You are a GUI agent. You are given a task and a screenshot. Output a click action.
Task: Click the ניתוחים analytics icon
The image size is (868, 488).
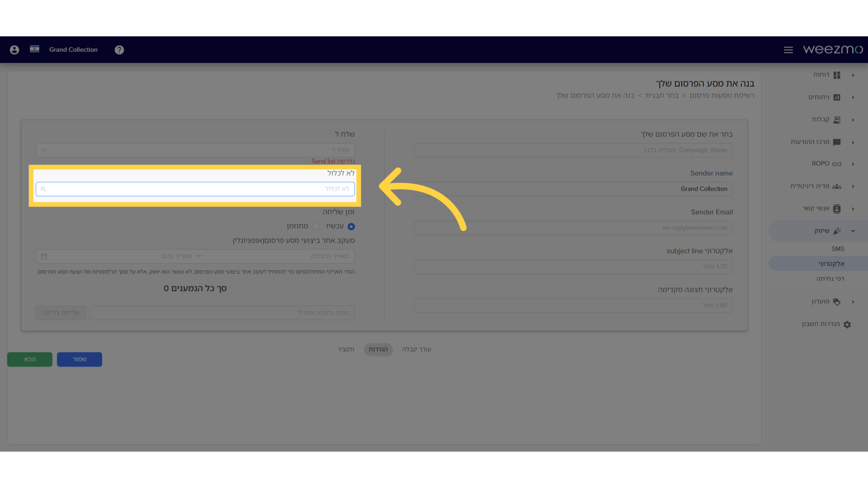coord(837,97)
